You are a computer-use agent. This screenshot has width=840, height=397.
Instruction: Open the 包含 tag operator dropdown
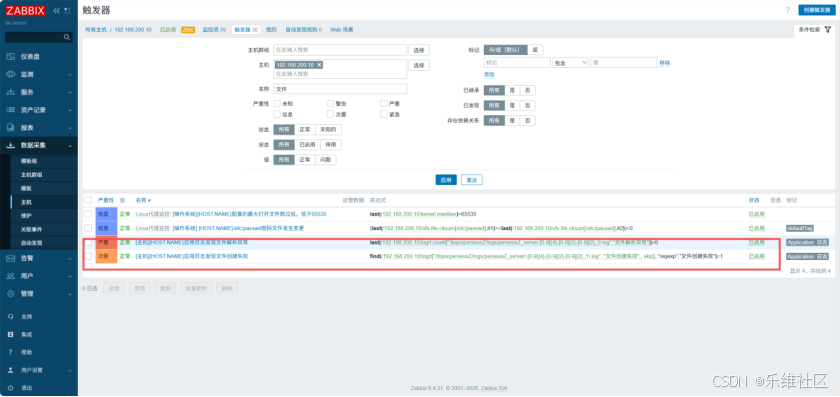pos(570,63)
